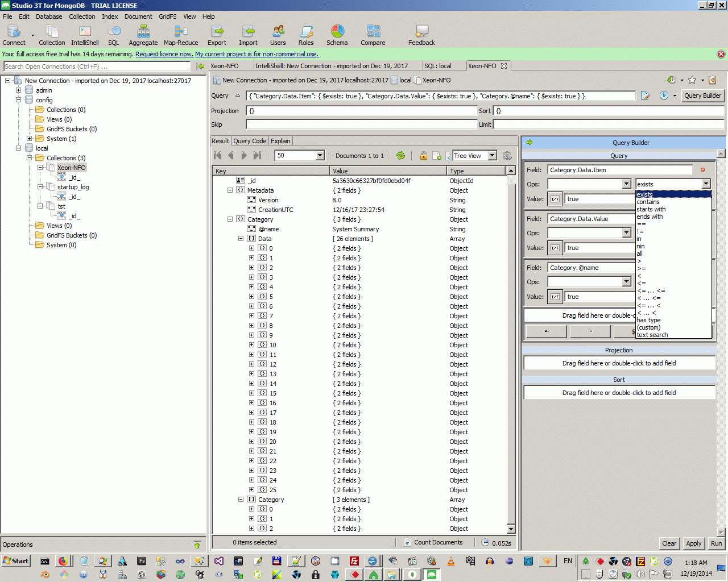Collapse the Metadata node in results

[230, 190]
